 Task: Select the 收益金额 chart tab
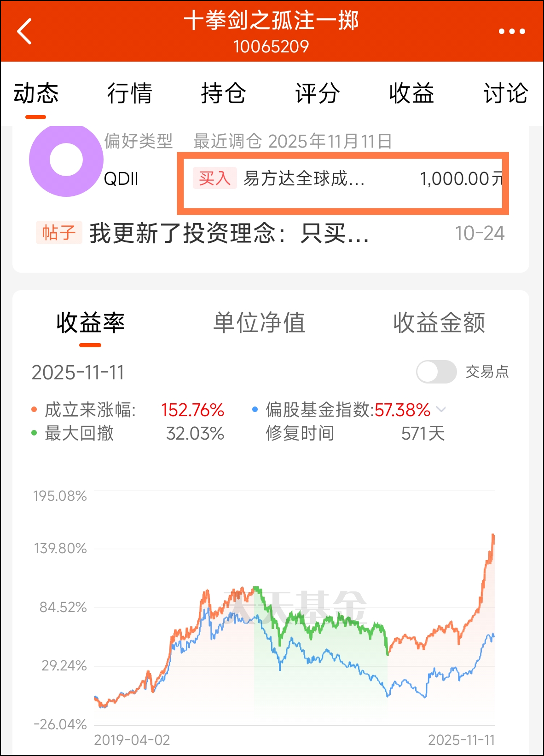[x=439, y=322]
